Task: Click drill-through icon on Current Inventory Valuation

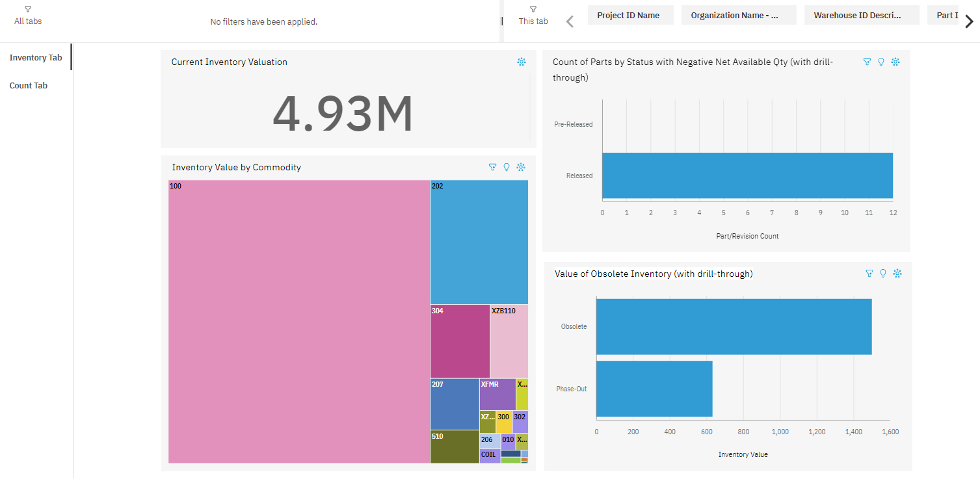Action: [x=522, y=62]
